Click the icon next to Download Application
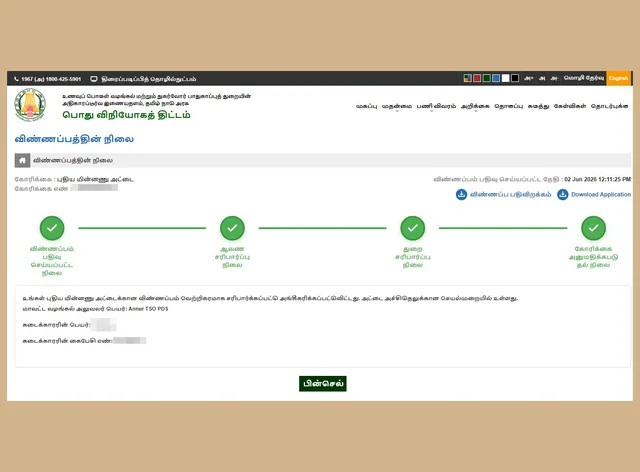Screen dimensions: 640x472 (x=562, y=194)
